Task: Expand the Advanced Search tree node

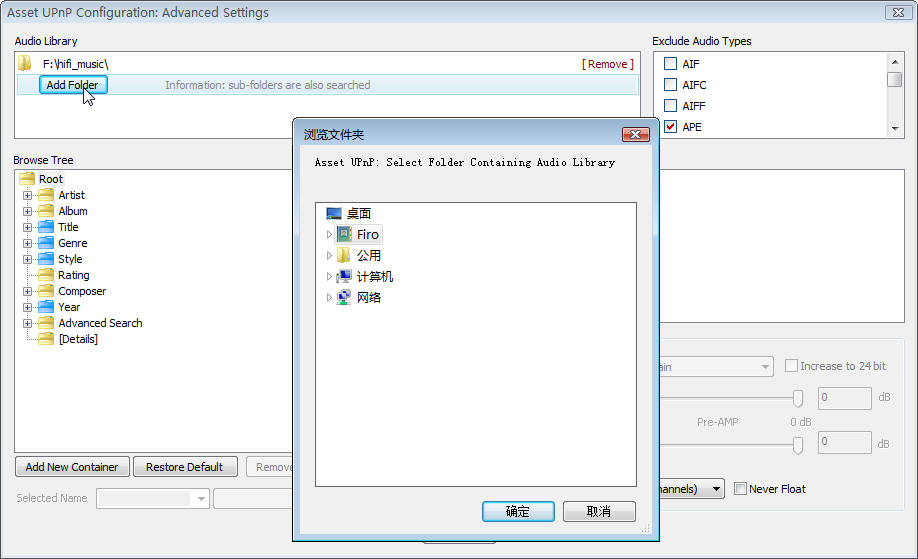Action: (x=27, y=323)
